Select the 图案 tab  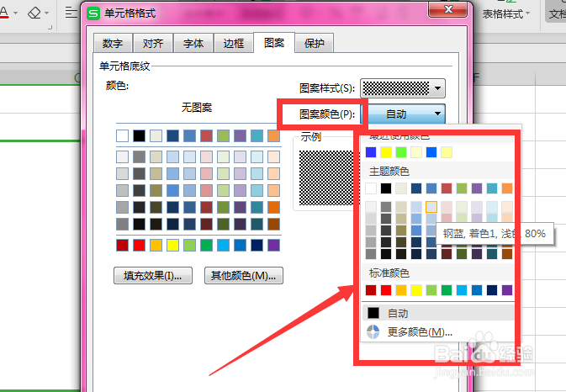pyautogui.click(x=274, y=43)
